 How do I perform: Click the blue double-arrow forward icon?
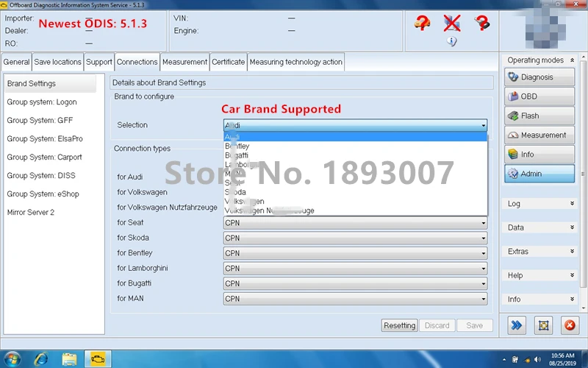[517, 325]
